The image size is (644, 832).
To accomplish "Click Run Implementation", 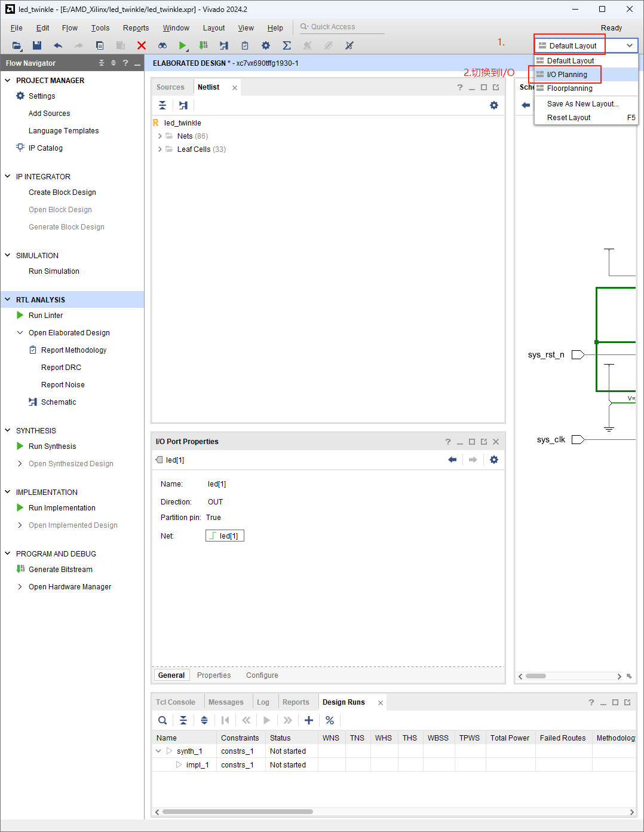I will (x=62, y=508).
